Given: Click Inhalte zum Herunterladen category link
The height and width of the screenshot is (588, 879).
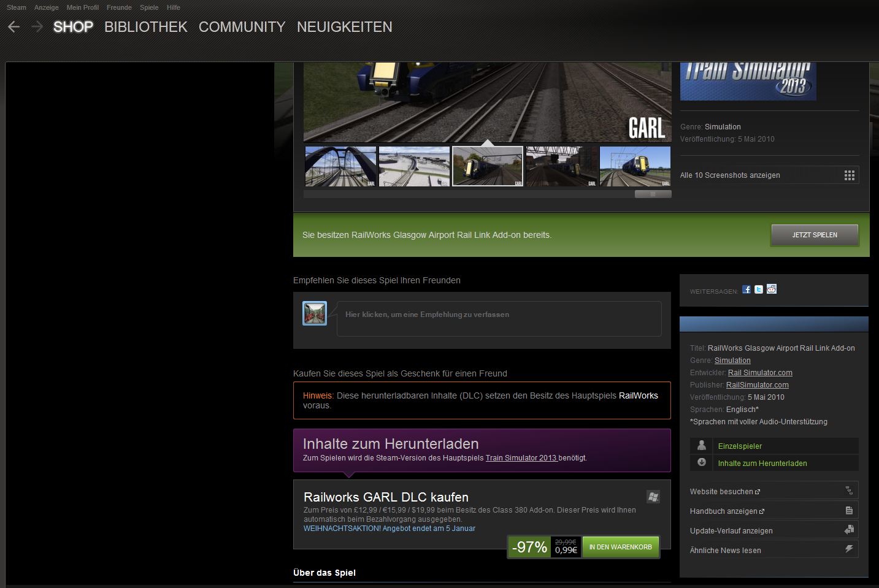Looking at the screenshot, I should click(762, 464).
